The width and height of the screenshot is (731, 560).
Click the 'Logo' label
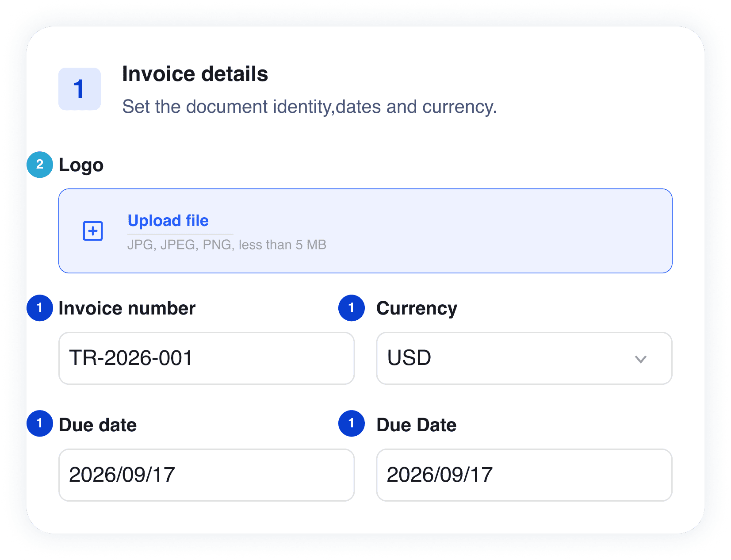(81, 165)
